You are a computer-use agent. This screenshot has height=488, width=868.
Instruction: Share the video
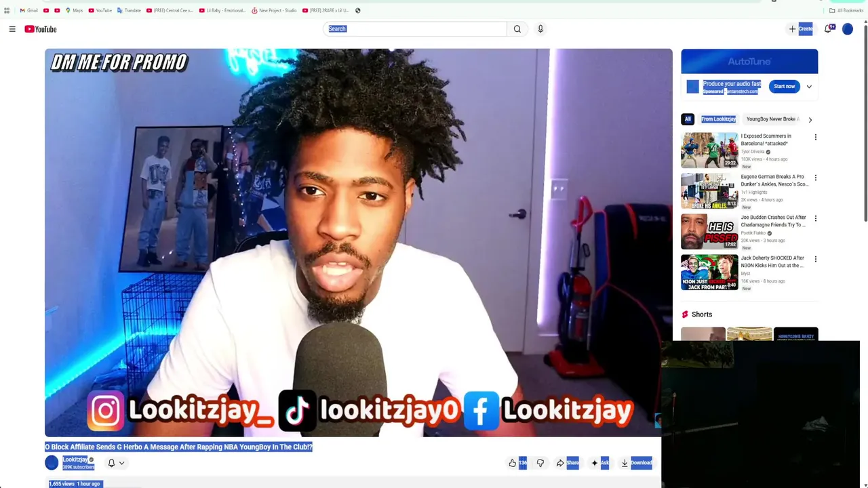568,463
